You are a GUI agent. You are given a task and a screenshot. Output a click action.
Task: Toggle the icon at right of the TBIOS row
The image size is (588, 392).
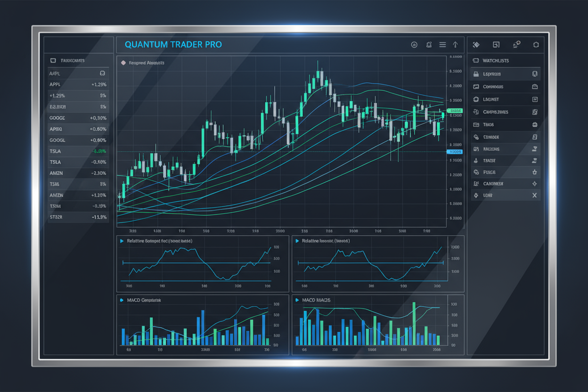pos(535,125)
